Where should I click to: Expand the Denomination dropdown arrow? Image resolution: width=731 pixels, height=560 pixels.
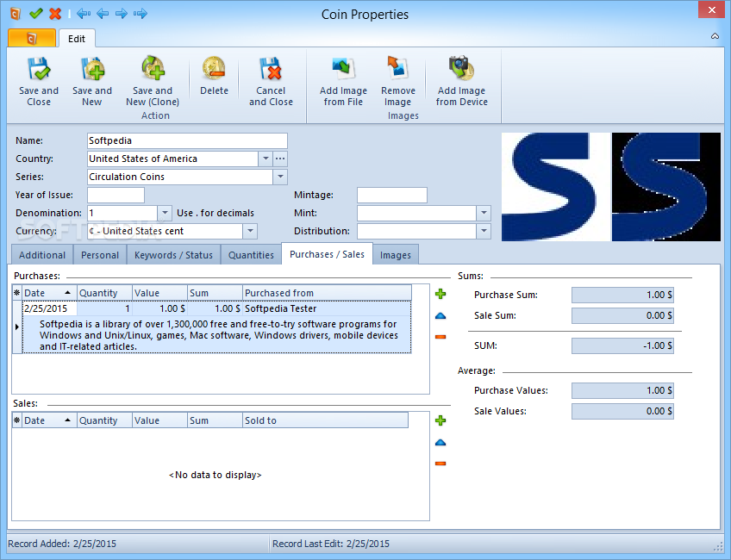click(x=165, y=213)
